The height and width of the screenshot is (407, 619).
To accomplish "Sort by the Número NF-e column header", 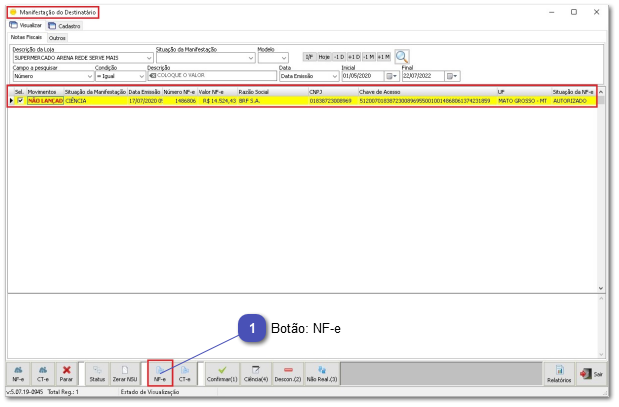I will tap(180, 92).
